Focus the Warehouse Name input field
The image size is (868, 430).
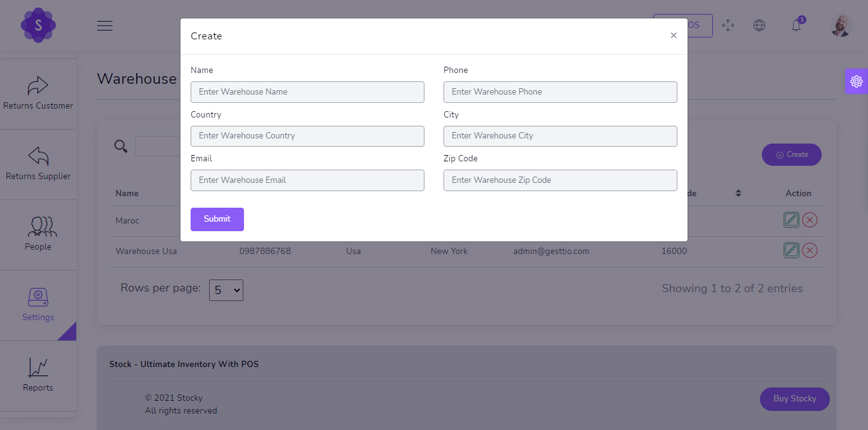click(307, 92)
